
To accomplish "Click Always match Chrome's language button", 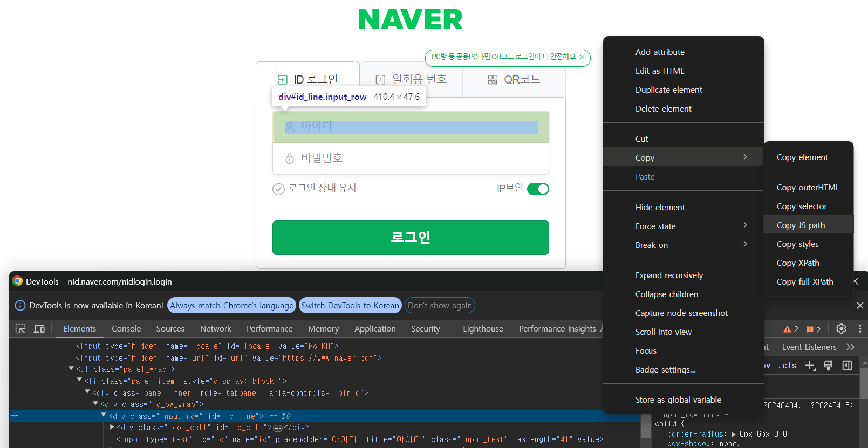I will pyautogui.click(x=232, y=306).
